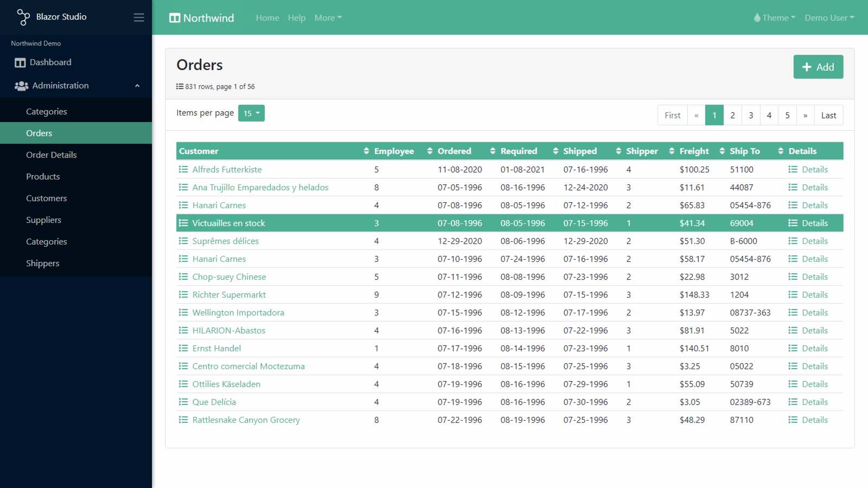This screenshot has width=868, height=488.
Task: Sort by Freight column arrows icon
Action: [x=722, y=151]
